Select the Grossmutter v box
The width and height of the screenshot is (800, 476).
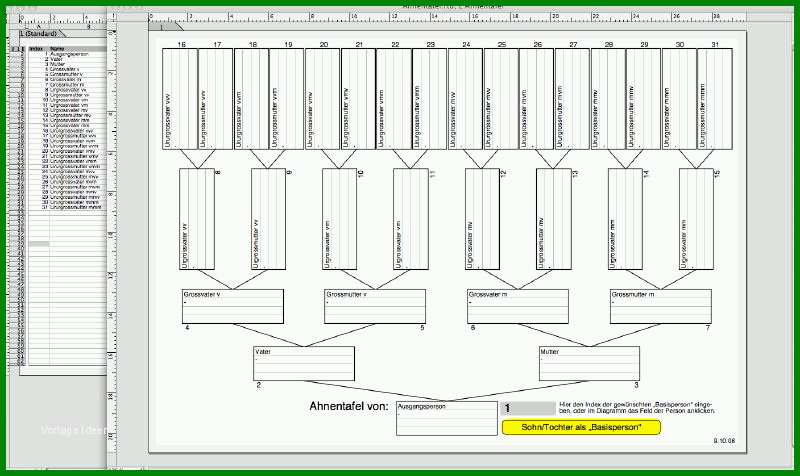point(375,306)
